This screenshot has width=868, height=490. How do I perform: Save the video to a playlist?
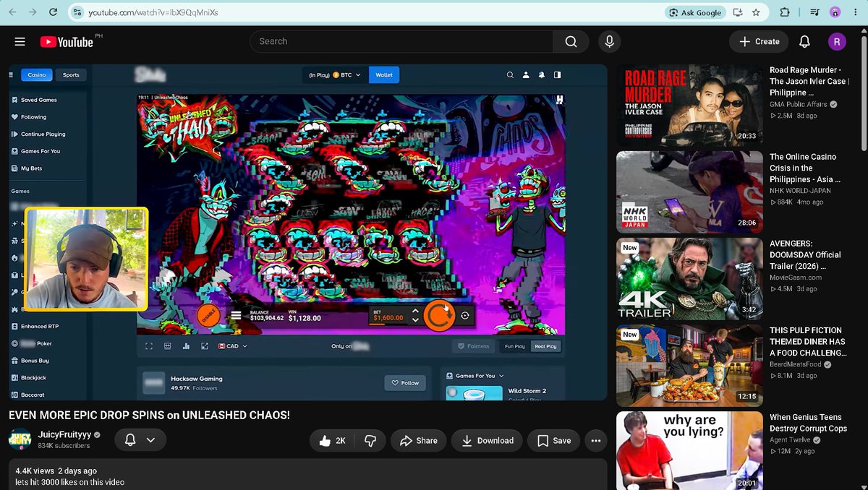point(554,440)
